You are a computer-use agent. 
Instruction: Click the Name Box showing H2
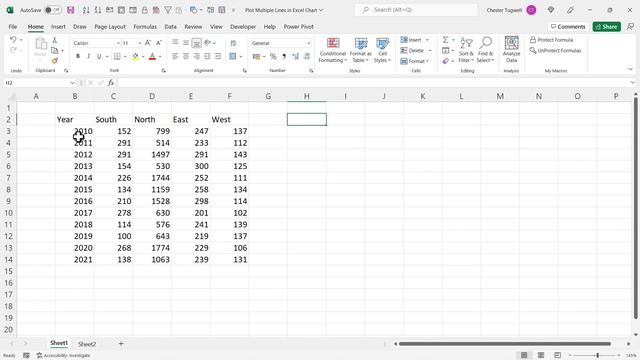click(x=39, y=83)
